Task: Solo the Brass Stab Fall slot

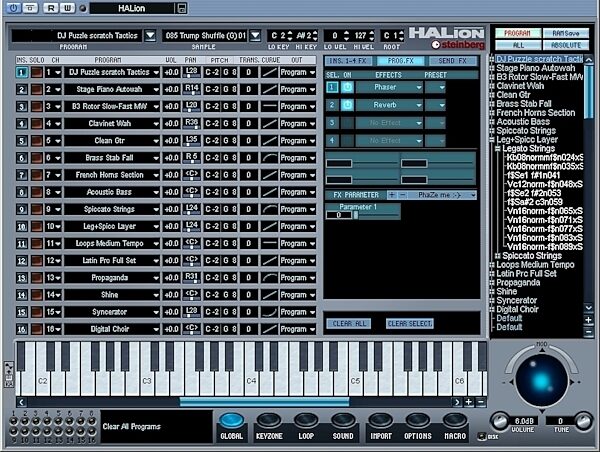Action: click(x=37, y=158)
